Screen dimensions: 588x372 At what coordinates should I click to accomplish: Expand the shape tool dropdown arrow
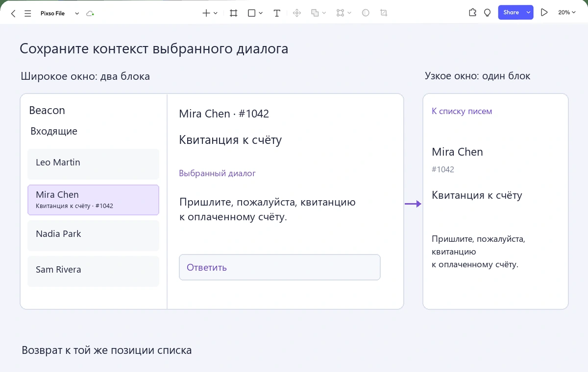pyautogui.click(x=261, y=13)
